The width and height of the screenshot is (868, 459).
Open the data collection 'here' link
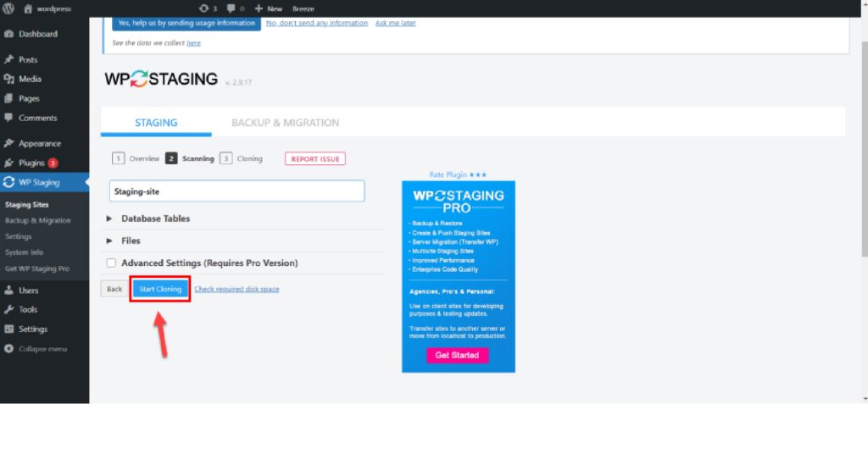point(193,42)
